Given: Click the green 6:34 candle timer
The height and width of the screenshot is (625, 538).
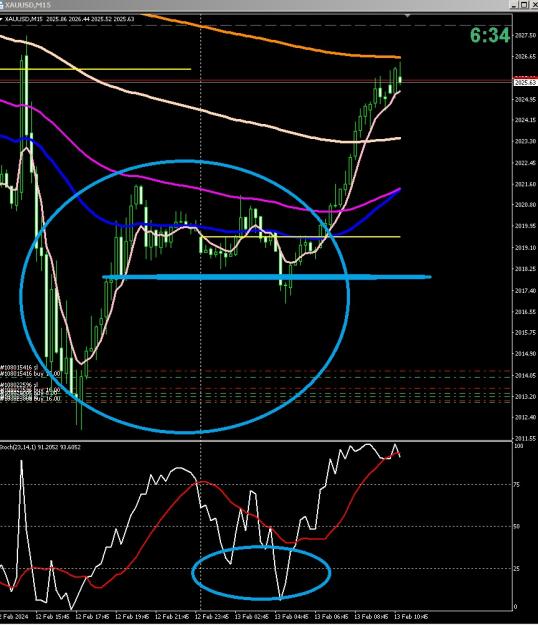Looking at the screenshot, I should coord(490,35).
